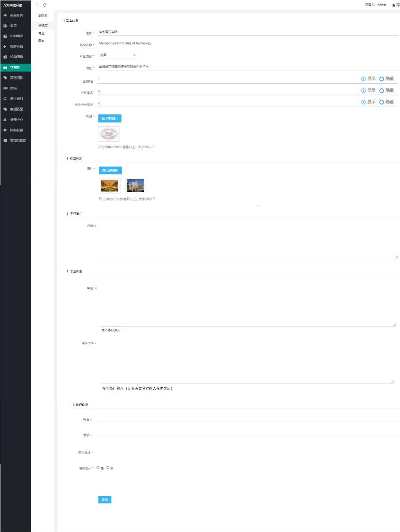Focus the 名称 school name field
Image resolution: width=400 pixels, height=532 pixels.
(x=248, y=32)
